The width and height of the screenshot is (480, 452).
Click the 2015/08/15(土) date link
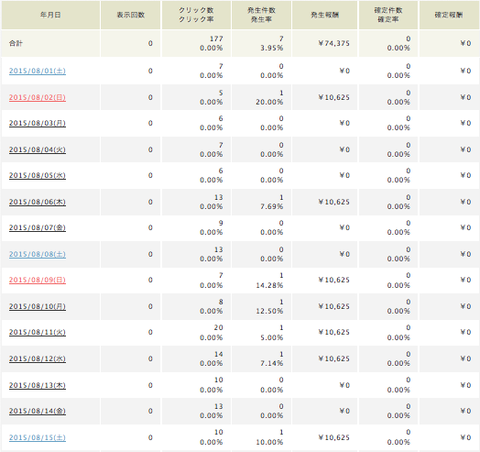pyautogui.click(x=37, y=438)
